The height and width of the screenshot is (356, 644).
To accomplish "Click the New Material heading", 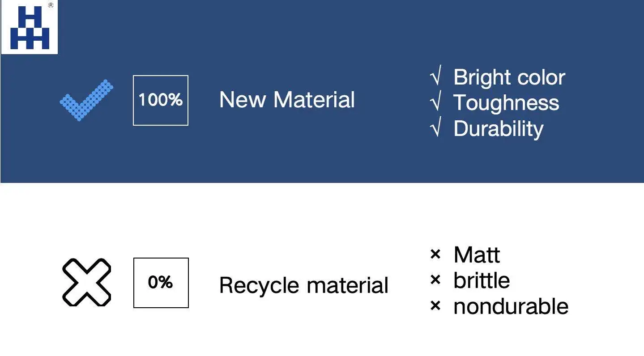I will [x=287, y=100].
